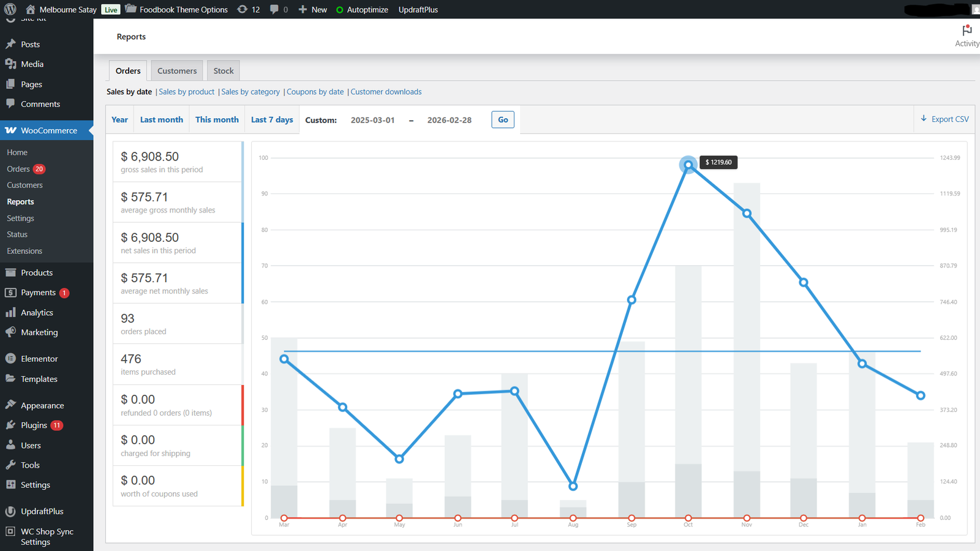Click the green Autoptimize status circle
This screenshot has height=551, width=980.
(x=339, y=10)
